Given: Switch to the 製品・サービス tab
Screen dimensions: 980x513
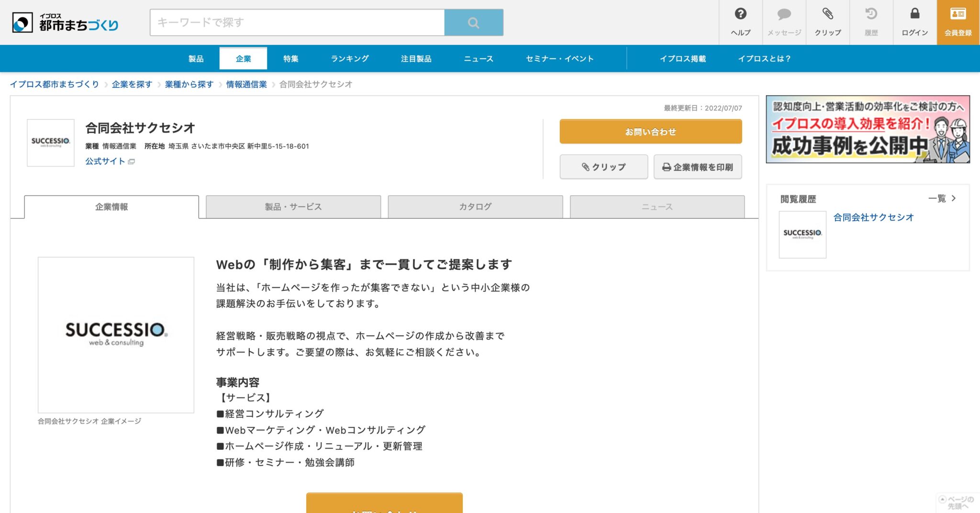Looking at the screenshot, I should coord(293,207).
